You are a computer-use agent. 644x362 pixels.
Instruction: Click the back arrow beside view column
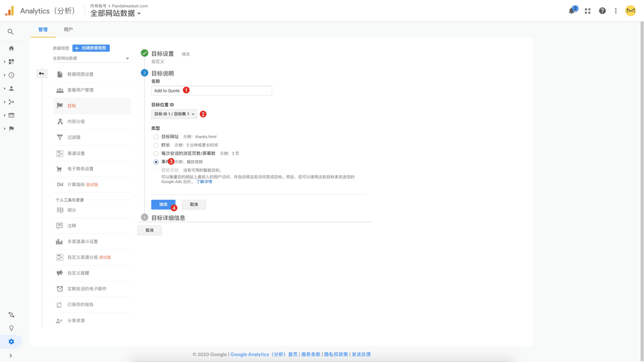[41, 74]
